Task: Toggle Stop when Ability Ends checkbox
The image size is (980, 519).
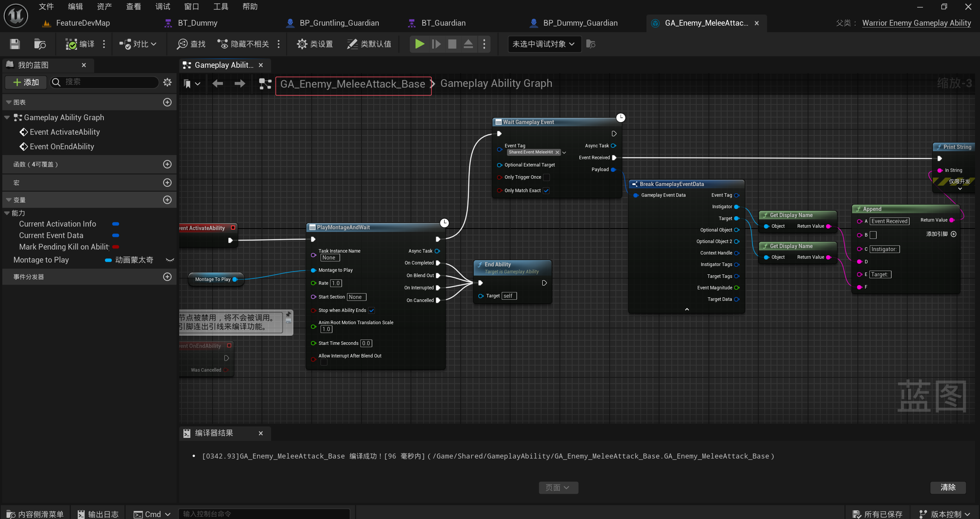Action: click(x=371, y=310)
